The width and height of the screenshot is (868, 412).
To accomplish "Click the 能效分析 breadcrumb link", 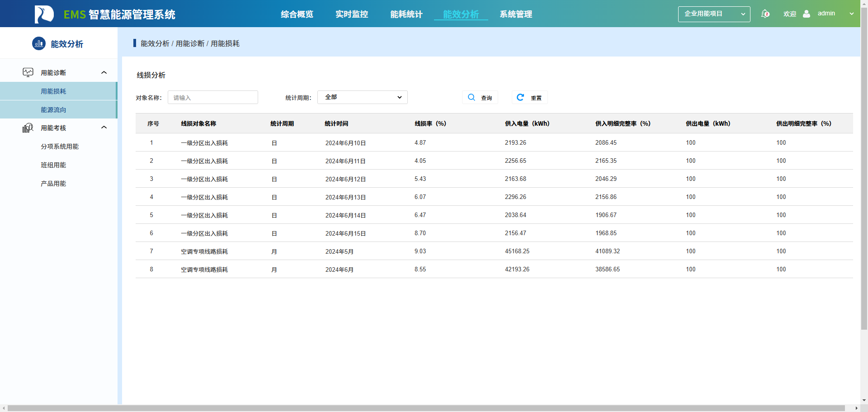I will 155,43.
